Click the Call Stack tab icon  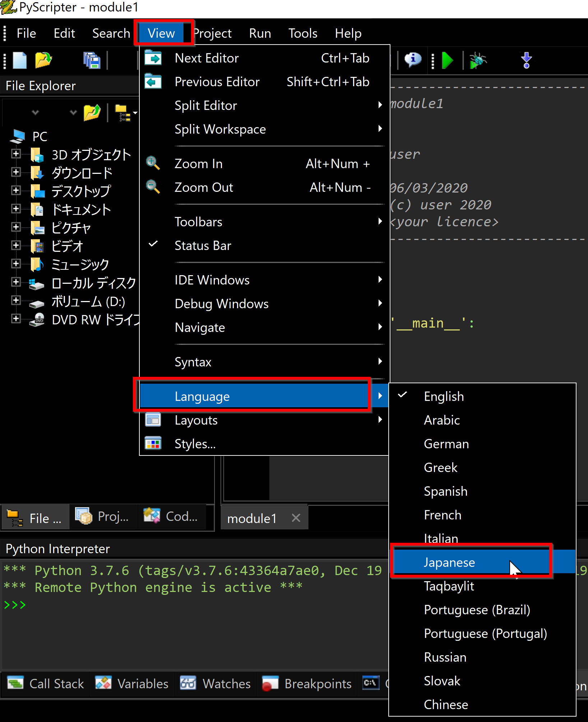point(15,683)
